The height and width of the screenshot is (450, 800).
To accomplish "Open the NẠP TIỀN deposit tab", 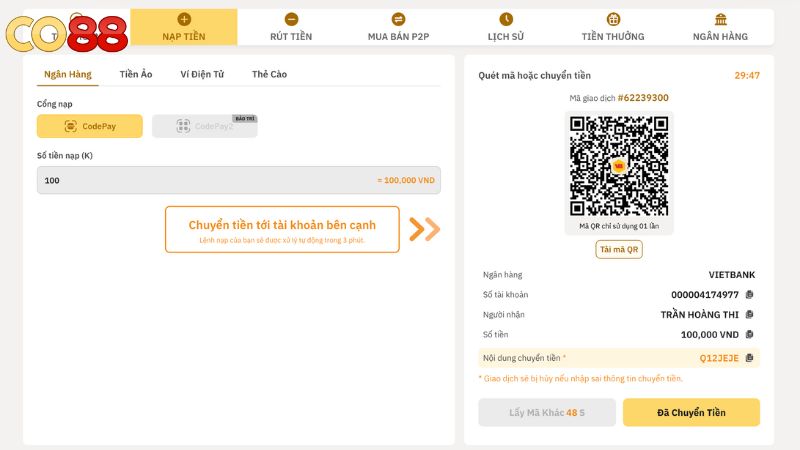I will pos(184,27).
